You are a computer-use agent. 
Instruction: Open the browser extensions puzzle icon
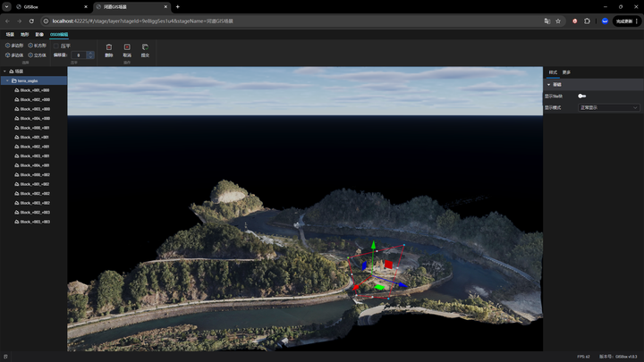(x=588, y=20)
